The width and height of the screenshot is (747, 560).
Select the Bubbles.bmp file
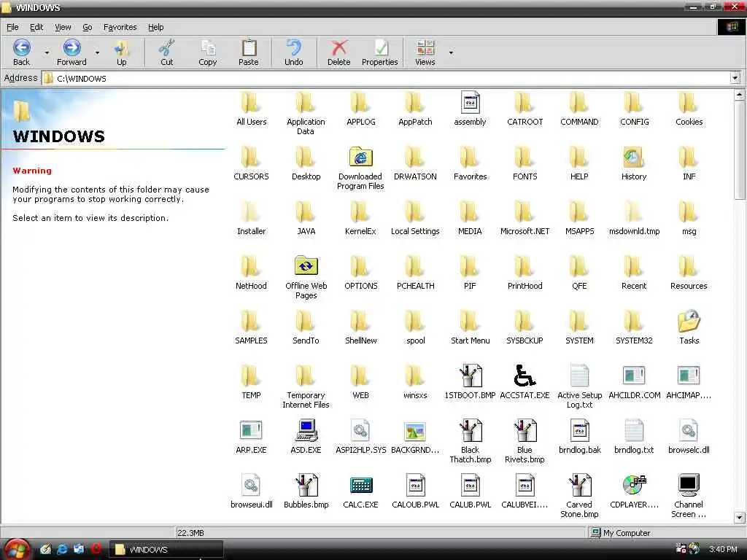pos(306,491)
